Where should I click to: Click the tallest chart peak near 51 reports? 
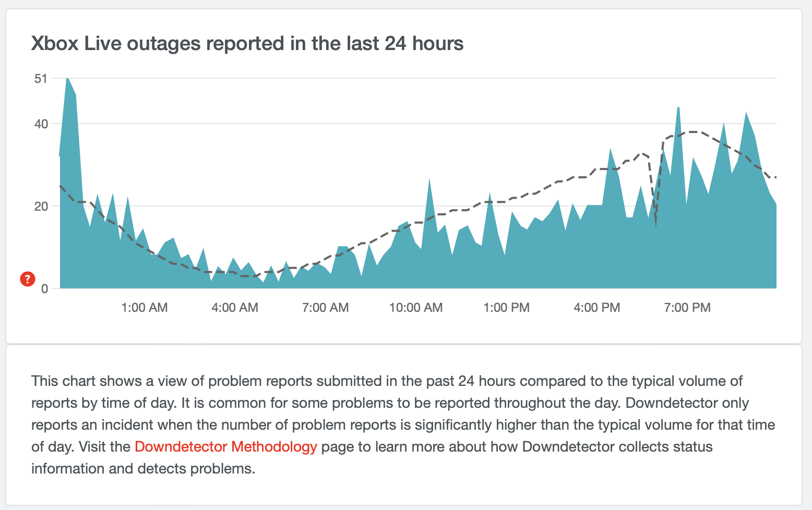[68, 78]
